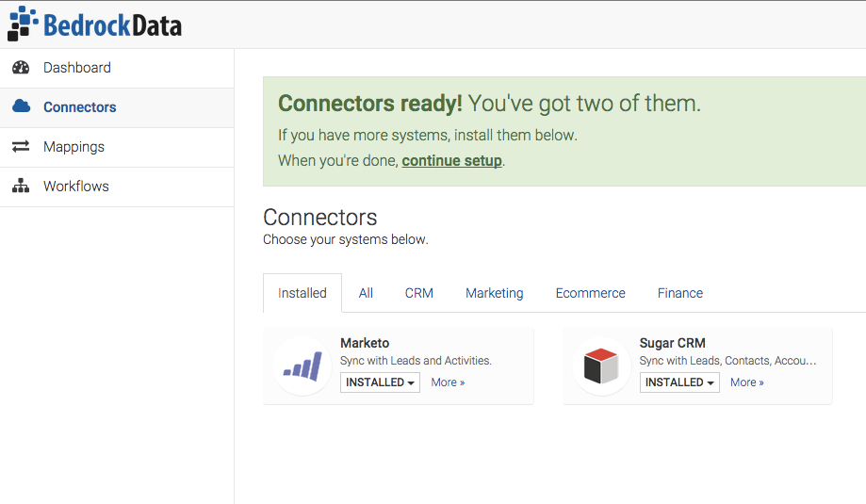Viewport: 866px width, 504px height.
Task: Switch to the Finance tab
Action: click(x=679, y=293)
